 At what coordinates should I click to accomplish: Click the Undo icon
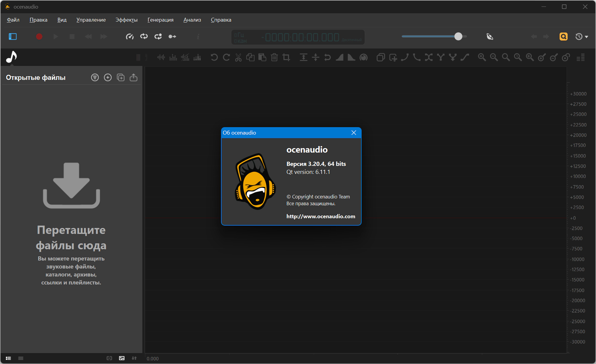214,57
